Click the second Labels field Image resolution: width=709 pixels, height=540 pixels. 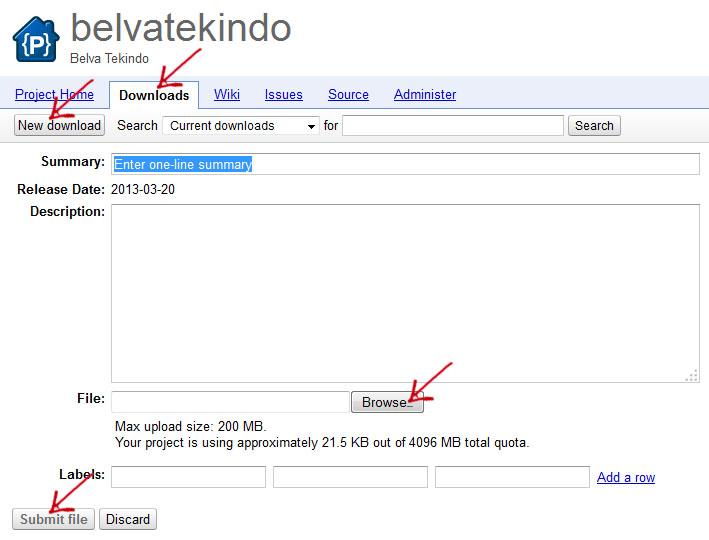click(350, 477)
